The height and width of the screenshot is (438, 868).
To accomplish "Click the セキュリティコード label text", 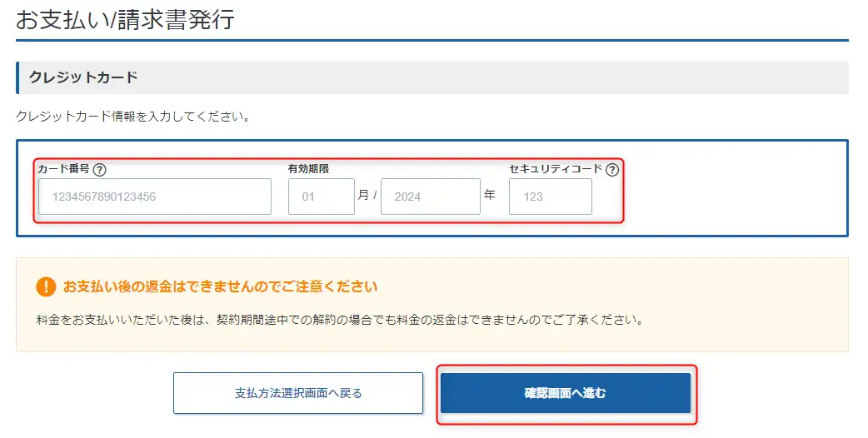I will click(x=556, y=169).
